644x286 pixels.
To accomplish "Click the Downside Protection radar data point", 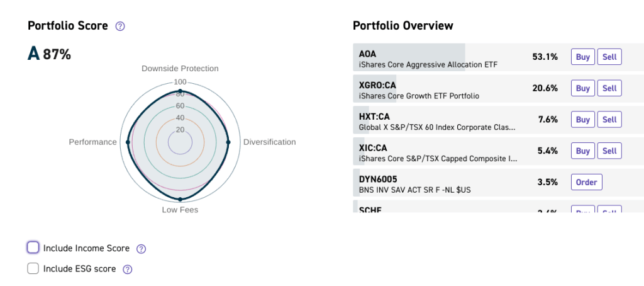I will pos(180,91).
